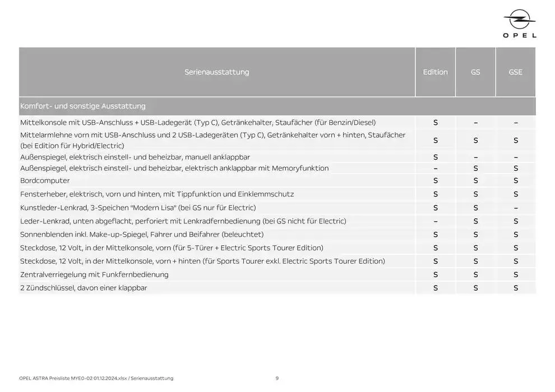Click the GSE column header

515,72
